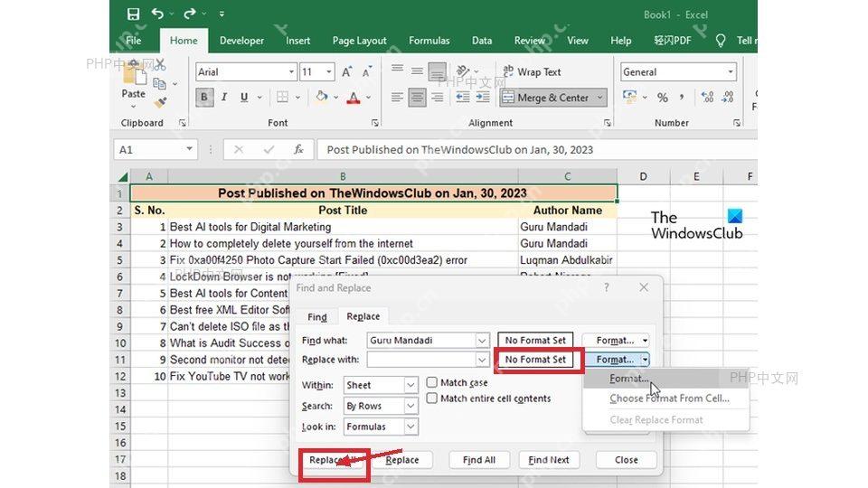The image size is (868, 488).
Task: Open the Data ribbon tab
Action: click(x=482, y=41)
